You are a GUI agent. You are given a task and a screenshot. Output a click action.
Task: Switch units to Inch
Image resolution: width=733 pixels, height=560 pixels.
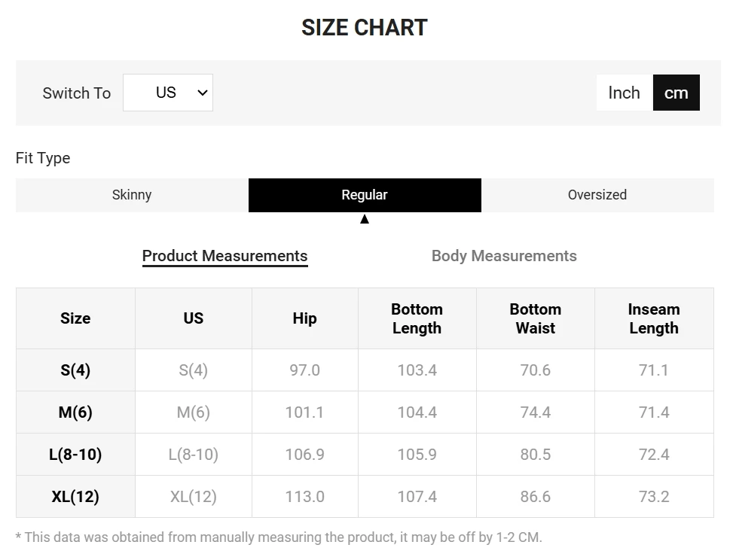pos(624,93)
